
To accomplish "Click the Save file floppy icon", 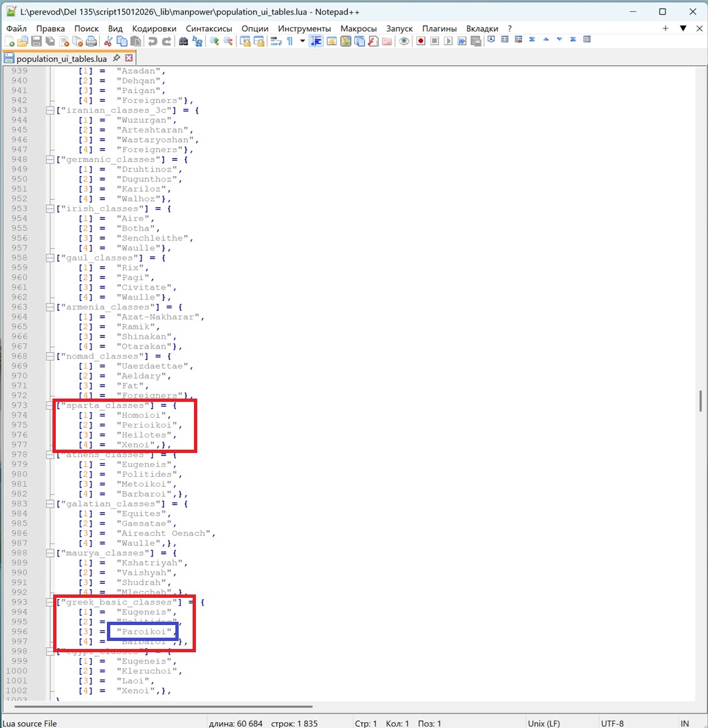I will click(37, 42).
